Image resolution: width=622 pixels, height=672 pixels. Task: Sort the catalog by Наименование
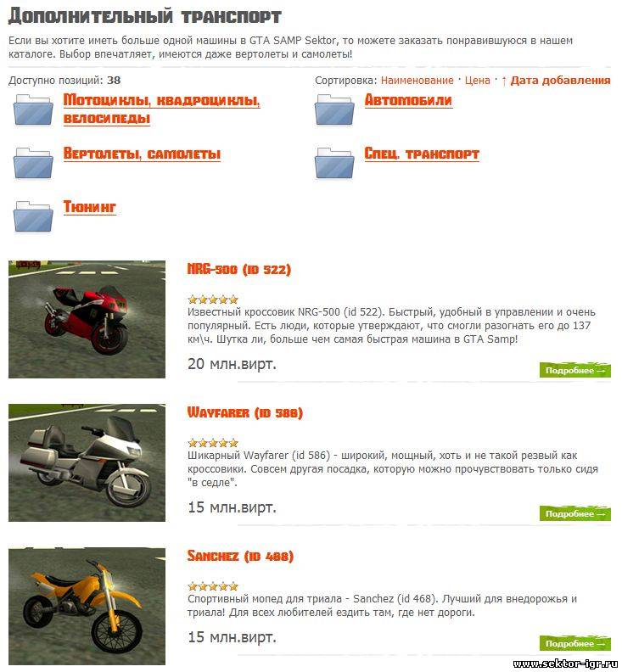pyautogui.click(x=417, y=80)
